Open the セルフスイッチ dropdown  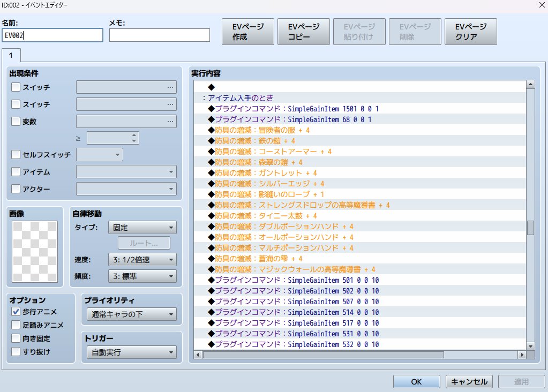[100, 154]
